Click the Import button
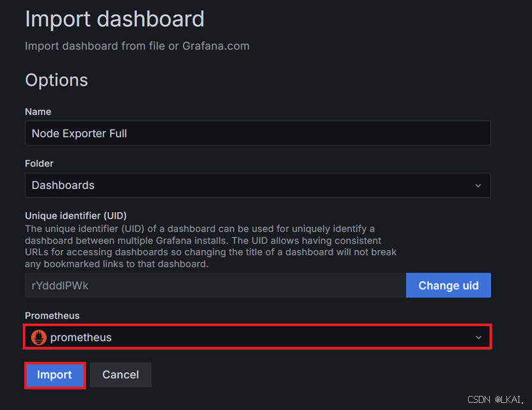The height and width of the screenshot is (410, 532). click(x=54, y=375)
